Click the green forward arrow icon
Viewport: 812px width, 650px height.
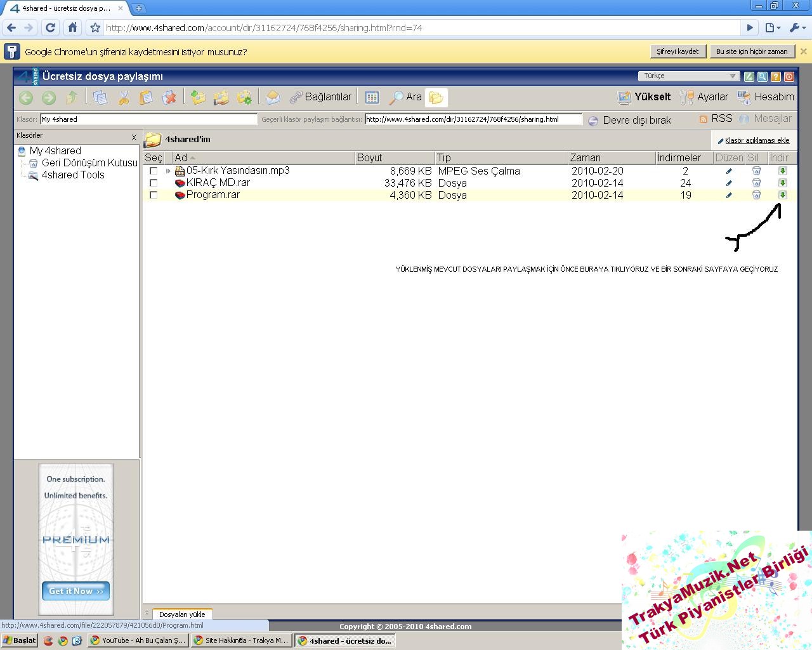click(x=49, y=97)
